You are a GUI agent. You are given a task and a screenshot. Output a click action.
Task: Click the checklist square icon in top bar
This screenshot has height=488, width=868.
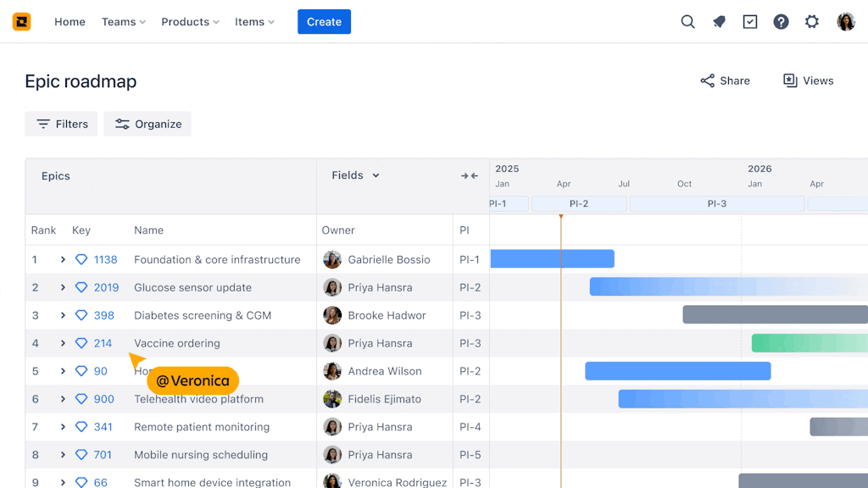click(749, 21)
